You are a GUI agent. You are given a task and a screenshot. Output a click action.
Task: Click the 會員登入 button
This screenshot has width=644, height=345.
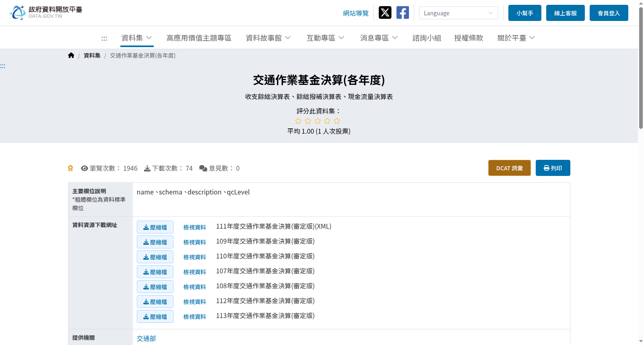(609, 13)
